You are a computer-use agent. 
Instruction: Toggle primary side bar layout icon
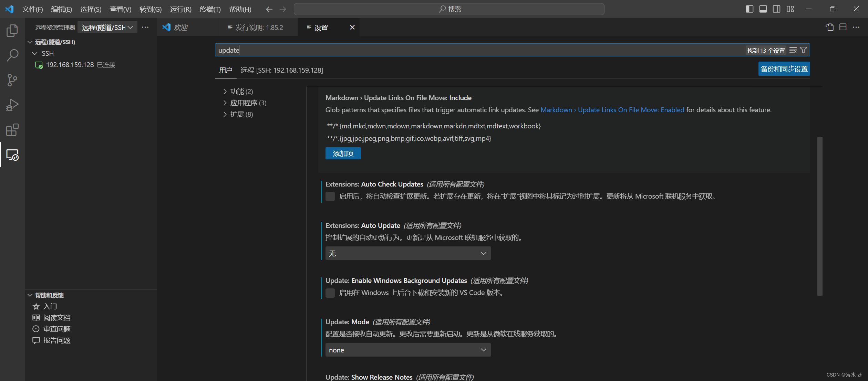point(750,9)
